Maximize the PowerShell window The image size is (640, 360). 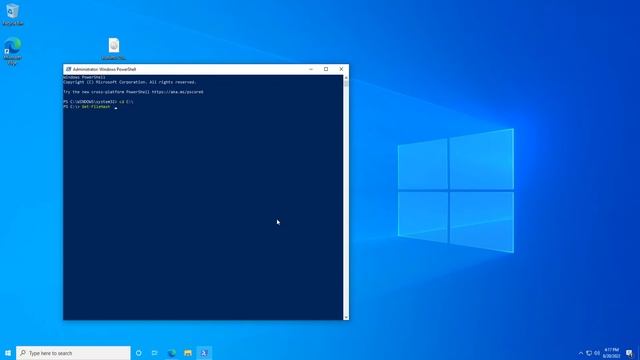[326, 69]
